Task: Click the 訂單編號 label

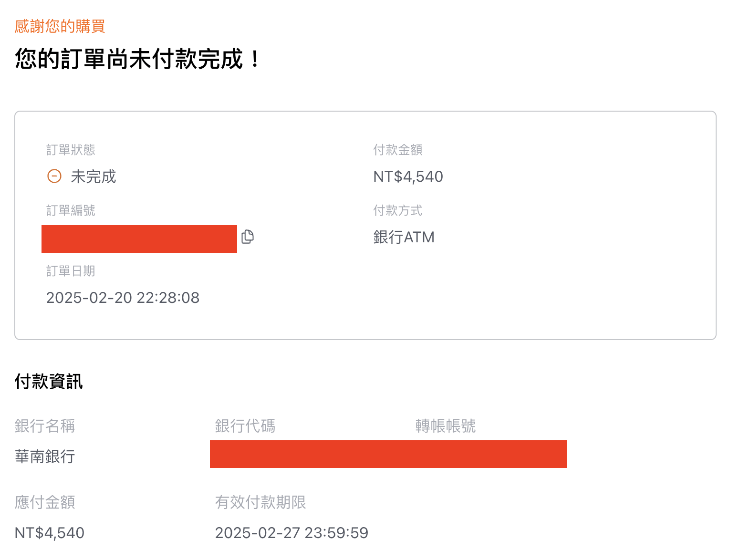Action: coord(71,210)
